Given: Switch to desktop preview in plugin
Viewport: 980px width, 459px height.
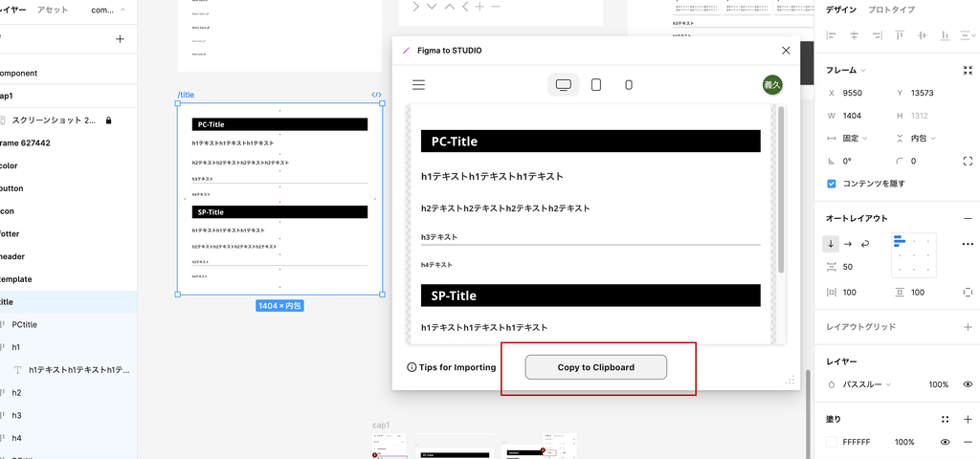Looking at the screenshot, I should coord(563,85).
